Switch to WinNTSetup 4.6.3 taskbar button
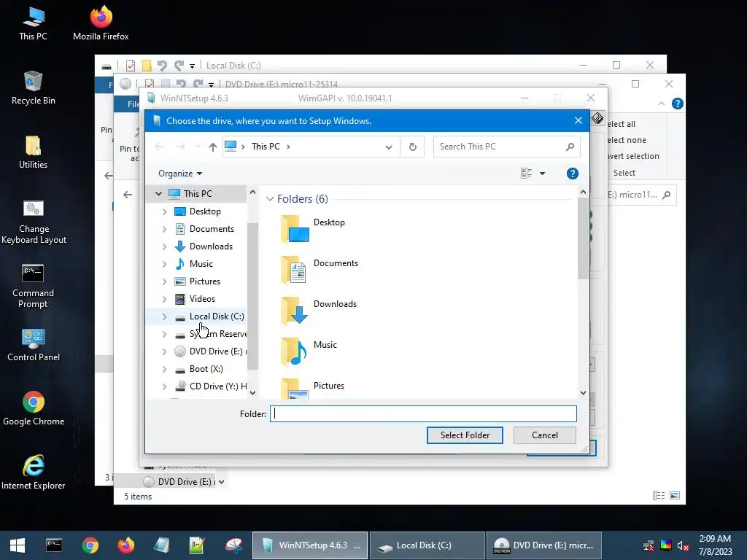Image resolution: width=747 pixels, height=560 pixels. click(310, 545)
